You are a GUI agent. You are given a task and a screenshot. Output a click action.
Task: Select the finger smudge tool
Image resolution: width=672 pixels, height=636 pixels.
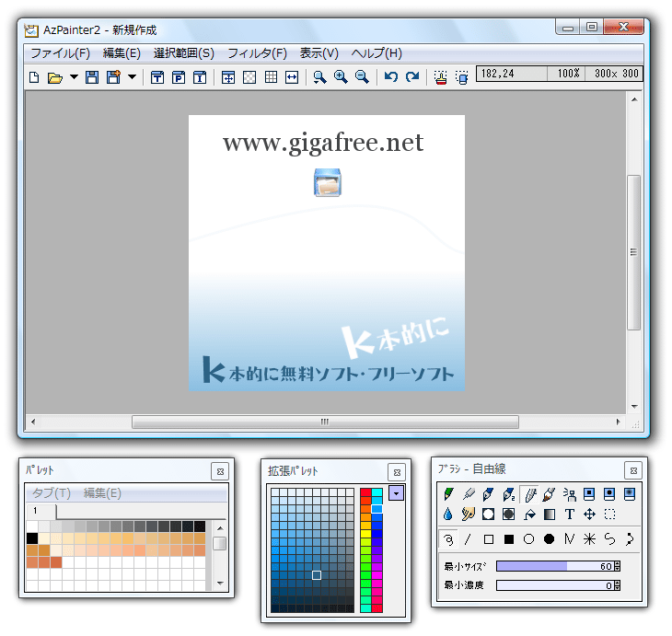pos(469,514)
